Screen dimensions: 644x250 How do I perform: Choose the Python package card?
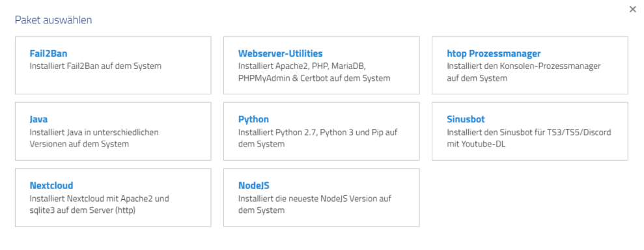(322, 132)
